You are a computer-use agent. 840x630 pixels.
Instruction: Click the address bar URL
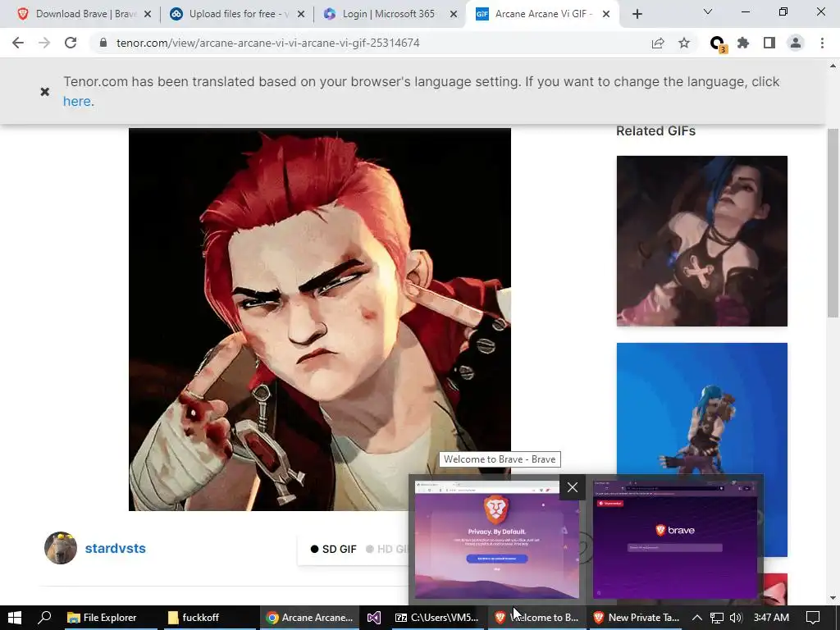[268, 43]
